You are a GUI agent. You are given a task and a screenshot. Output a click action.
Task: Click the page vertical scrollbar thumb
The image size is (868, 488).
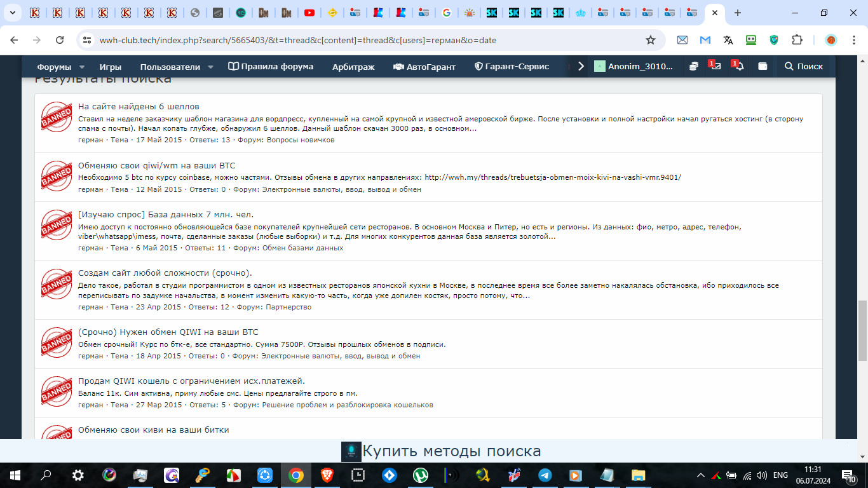click(x=862, y=330)
